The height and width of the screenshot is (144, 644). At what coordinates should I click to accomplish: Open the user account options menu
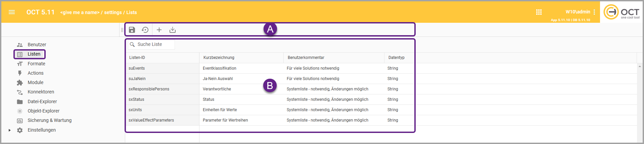pos(594,12)
